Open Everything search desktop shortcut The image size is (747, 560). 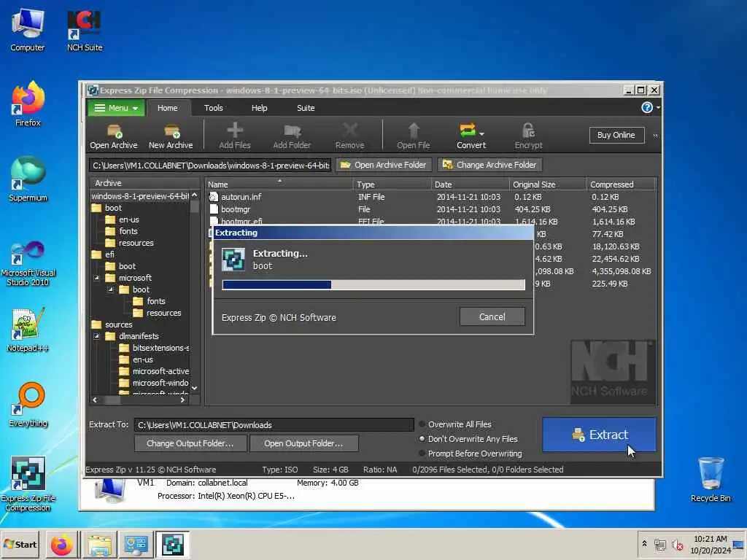coord(28,405)
